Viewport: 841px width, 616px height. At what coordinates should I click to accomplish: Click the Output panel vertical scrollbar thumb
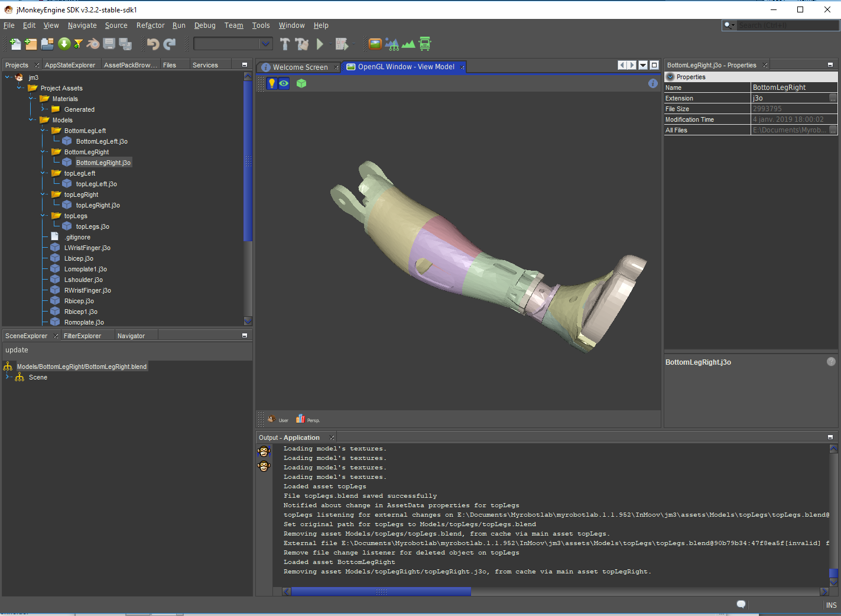(833, 573)
